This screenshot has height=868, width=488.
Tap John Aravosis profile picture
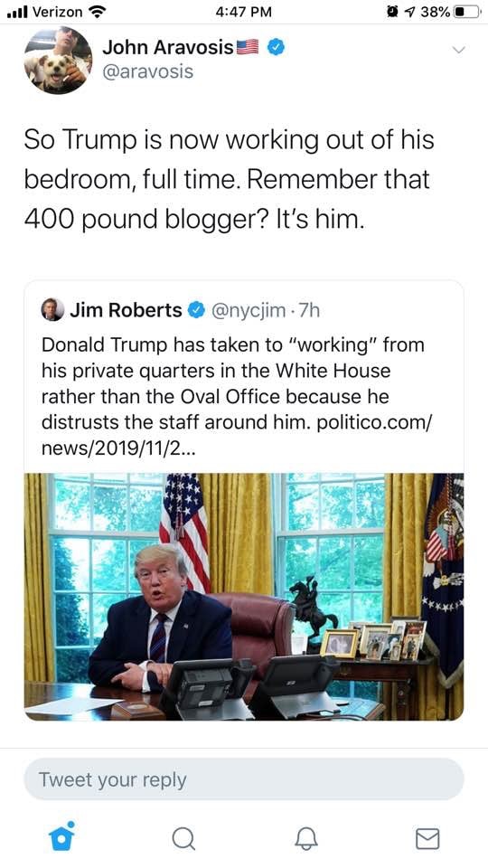click(58, 60)
